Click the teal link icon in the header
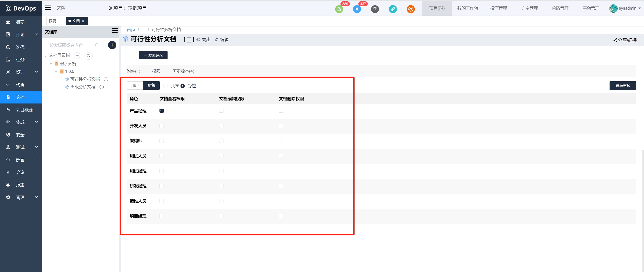The image size is (644, 272). [x=393, y=9]
